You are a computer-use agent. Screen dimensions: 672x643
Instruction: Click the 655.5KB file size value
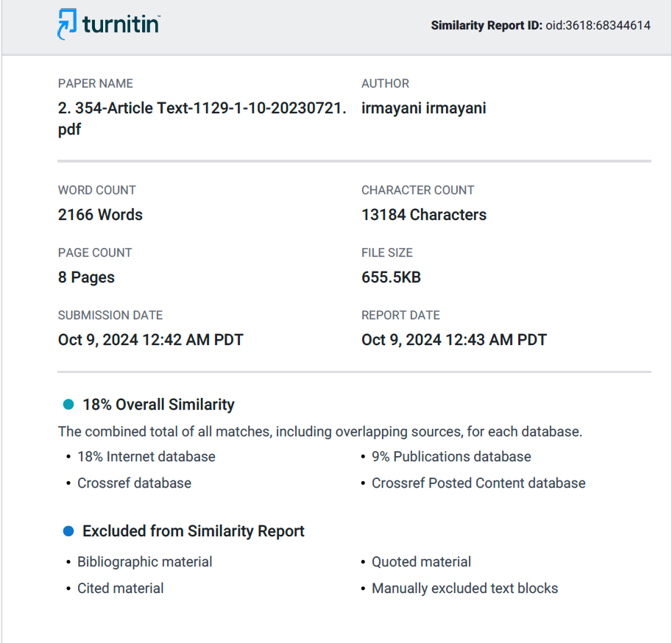coord(391,277)
